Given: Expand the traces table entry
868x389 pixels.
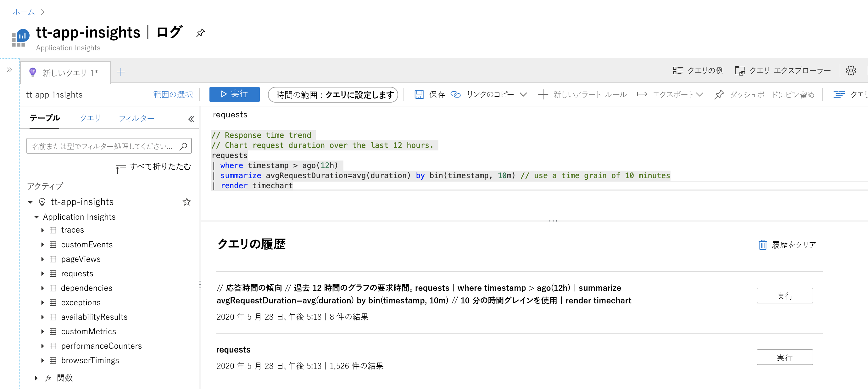Looking at the screenshot, I should coord(43,230).
